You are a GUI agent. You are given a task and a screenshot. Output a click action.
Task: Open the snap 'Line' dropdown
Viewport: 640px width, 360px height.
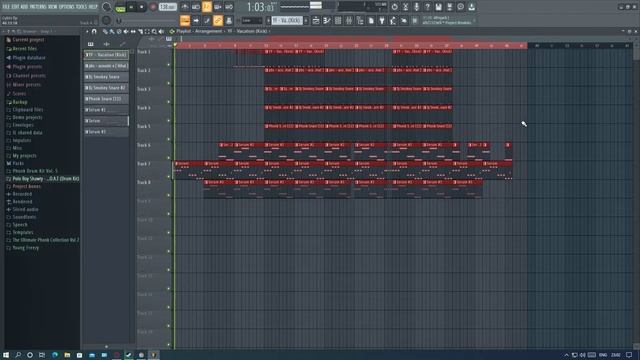click(251, 20)
